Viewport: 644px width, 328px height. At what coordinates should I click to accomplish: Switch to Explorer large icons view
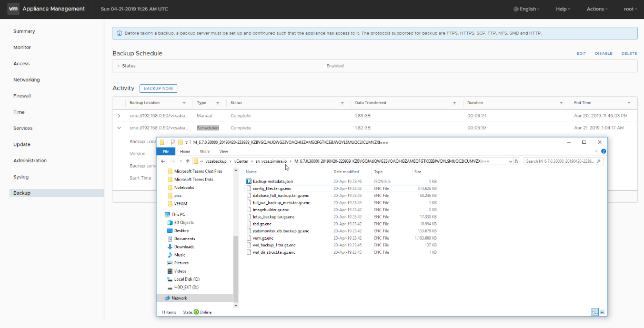coord(602,312)
